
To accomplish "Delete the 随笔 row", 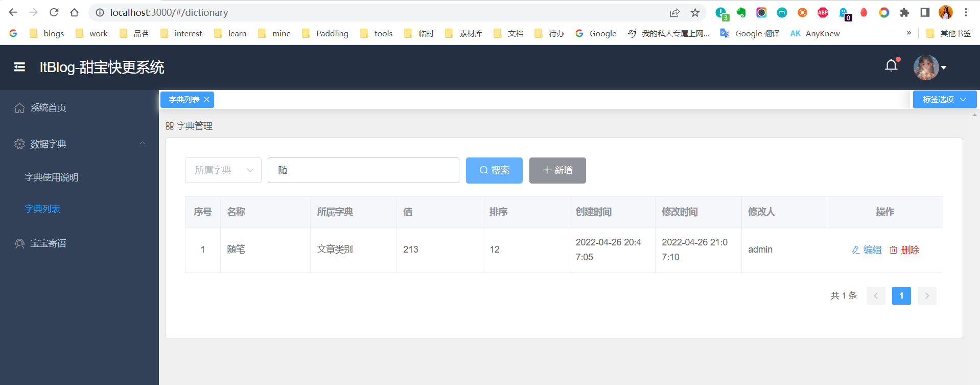I will (x=904, y=250).
